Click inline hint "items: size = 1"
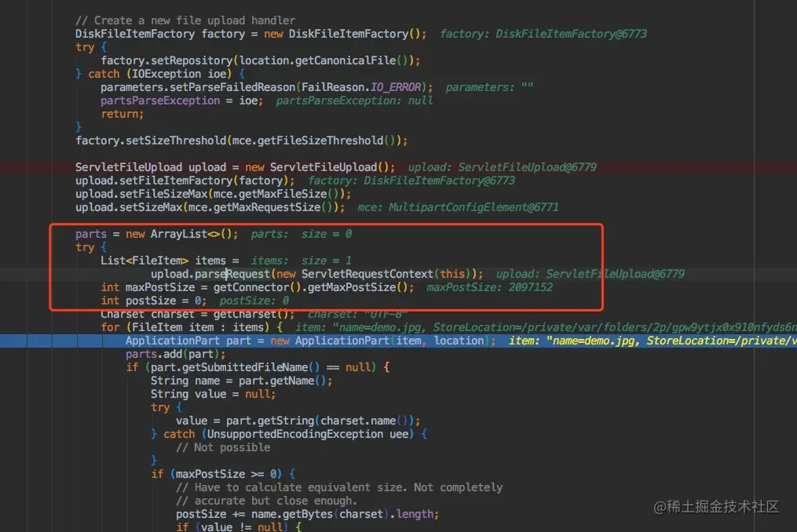This screenshot has height=532, width=797. pyautogui.click(x=302, y=261)
